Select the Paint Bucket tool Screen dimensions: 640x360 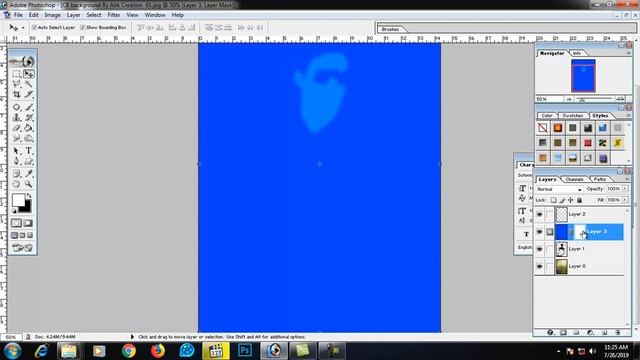point(29,128)
